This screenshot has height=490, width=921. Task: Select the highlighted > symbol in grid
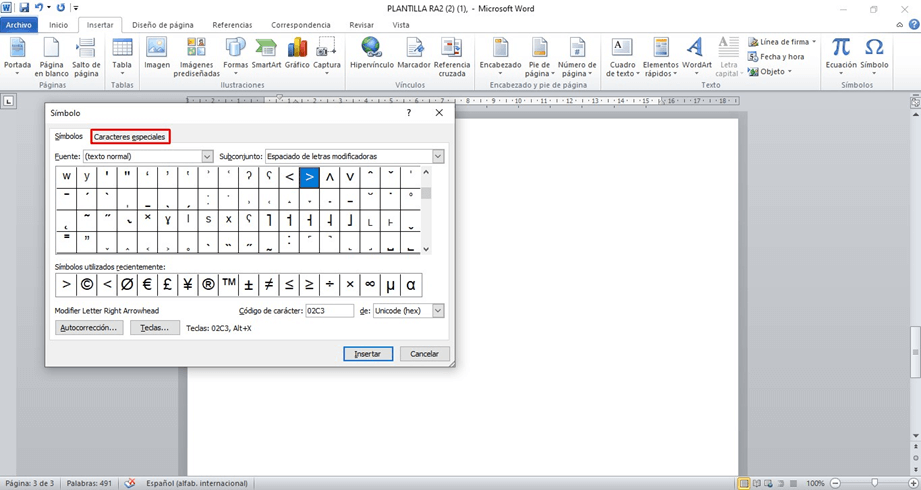pos(310,177)
